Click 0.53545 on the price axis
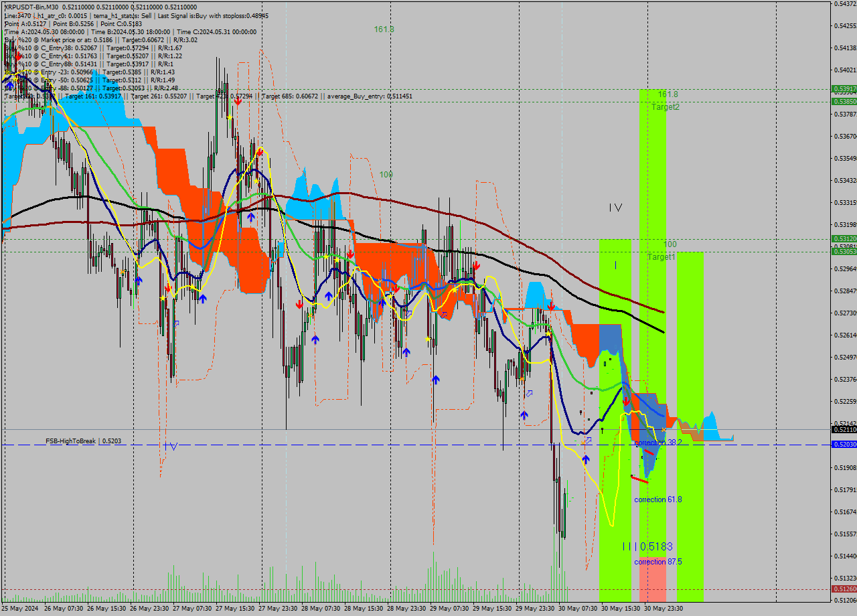Screen dimensions: 857x616 coord(845,158)
